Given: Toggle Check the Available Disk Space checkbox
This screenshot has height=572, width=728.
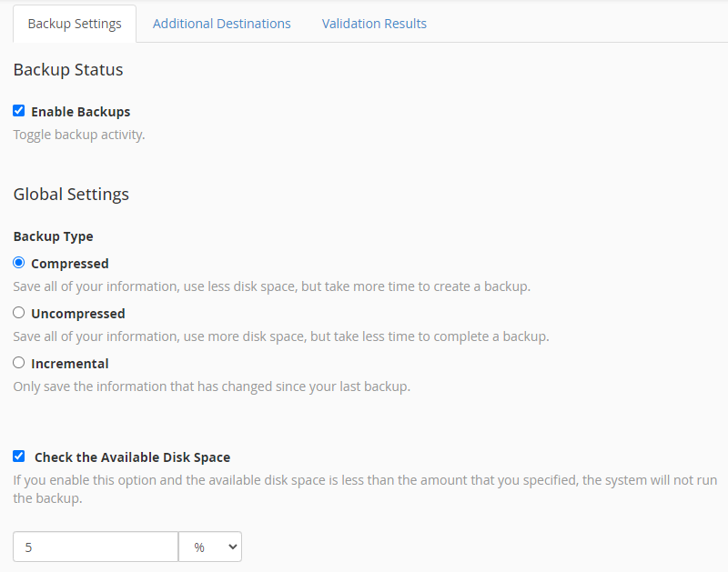Looking at the screenshot, I should (18, 456).
